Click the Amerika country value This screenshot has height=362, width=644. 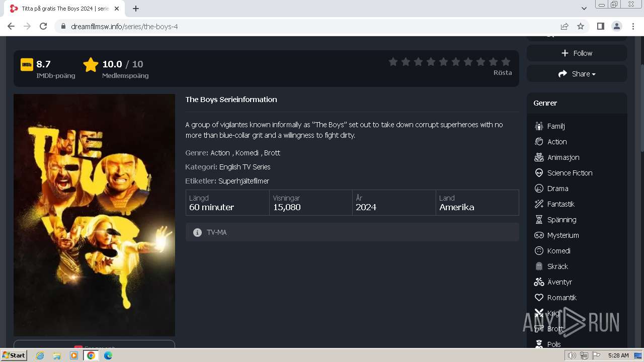(x=457, y=207)
